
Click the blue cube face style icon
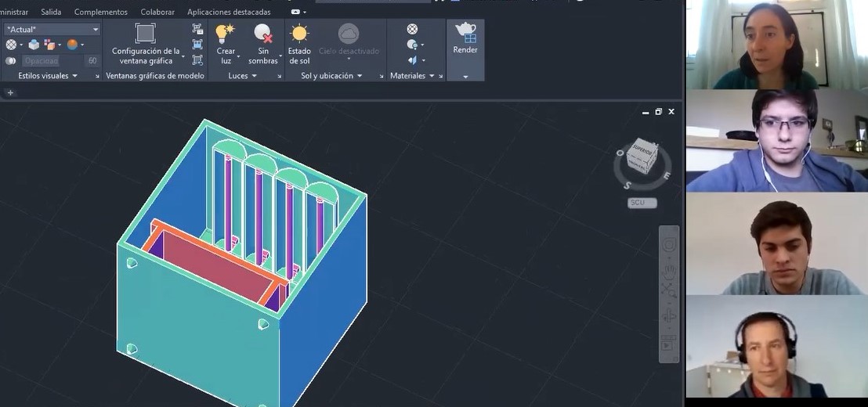tap(34, 45)
